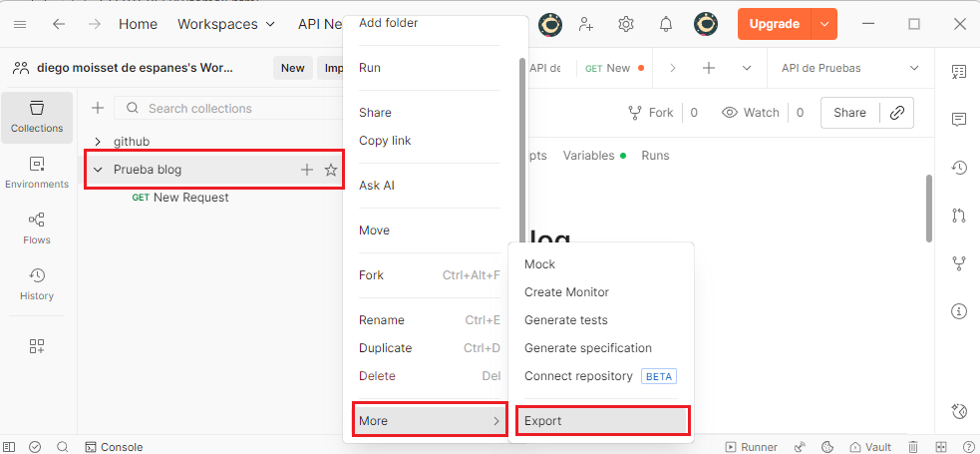This screenshot has height=454, width=980.
Task: Open the Console in status bar
Action: (114, 447)
